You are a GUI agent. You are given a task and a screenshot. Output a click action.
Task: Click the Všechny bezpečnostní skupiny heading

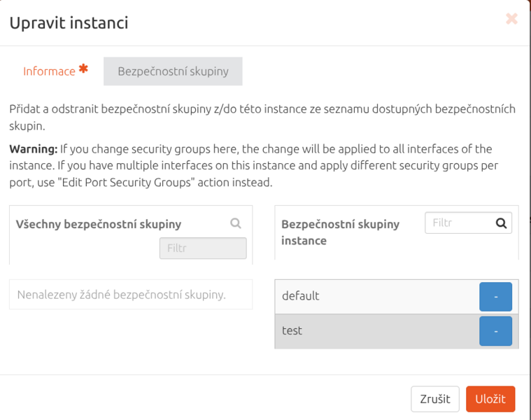point(99,224)
